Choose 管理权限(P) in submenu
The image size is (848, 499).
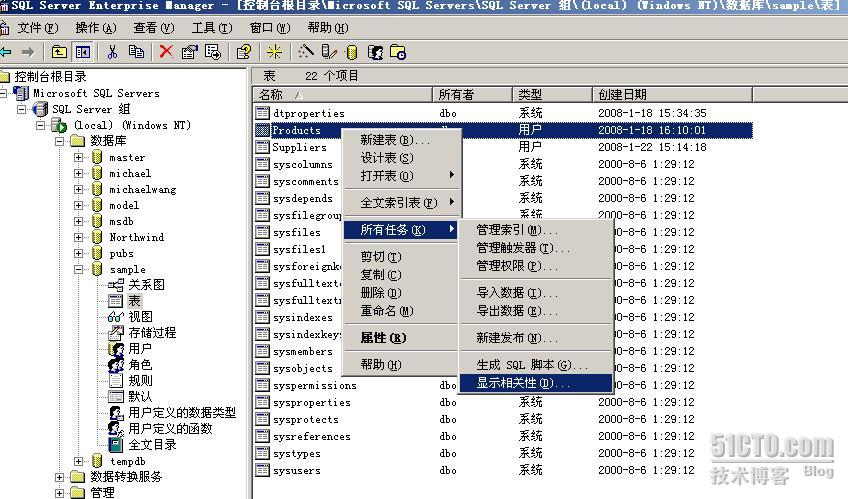(536, 266)
